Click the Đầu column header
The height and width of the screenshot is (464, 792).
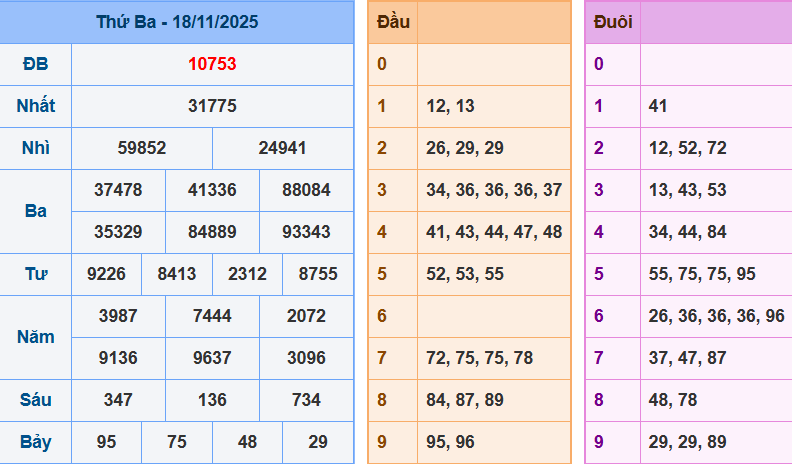click(x=393, y=22)
